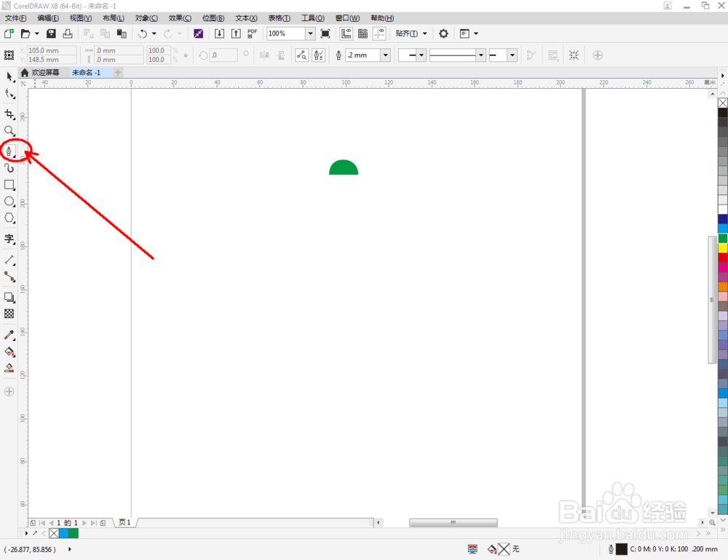Open the Options gear icon

[x=443, y=33]
